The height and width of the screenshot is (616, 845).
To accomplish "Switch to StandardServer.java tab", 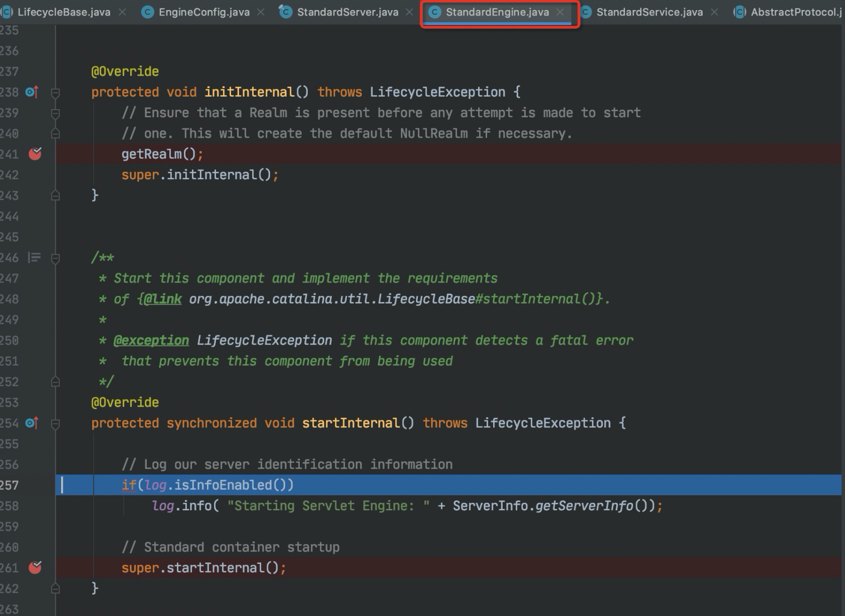I will [347, 12].
